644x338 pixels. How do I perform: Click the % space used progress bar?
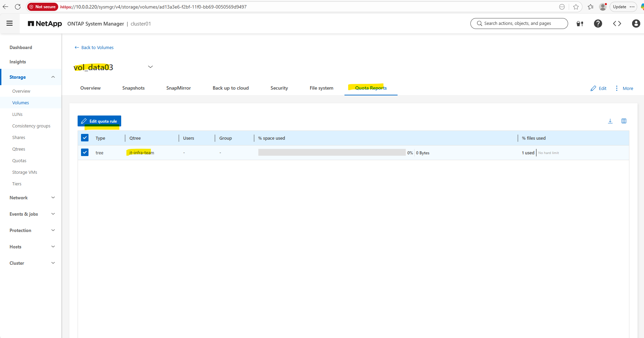click(332, 152)
